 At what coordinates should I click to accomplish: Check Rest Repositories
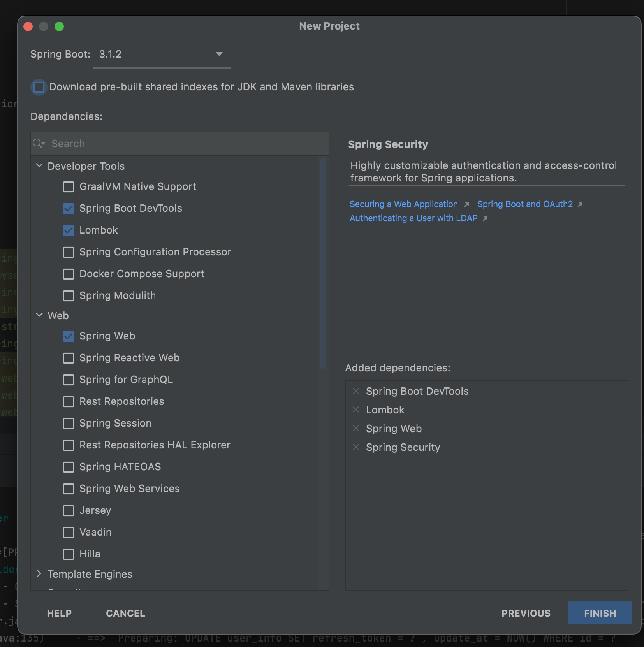[69, 402]
